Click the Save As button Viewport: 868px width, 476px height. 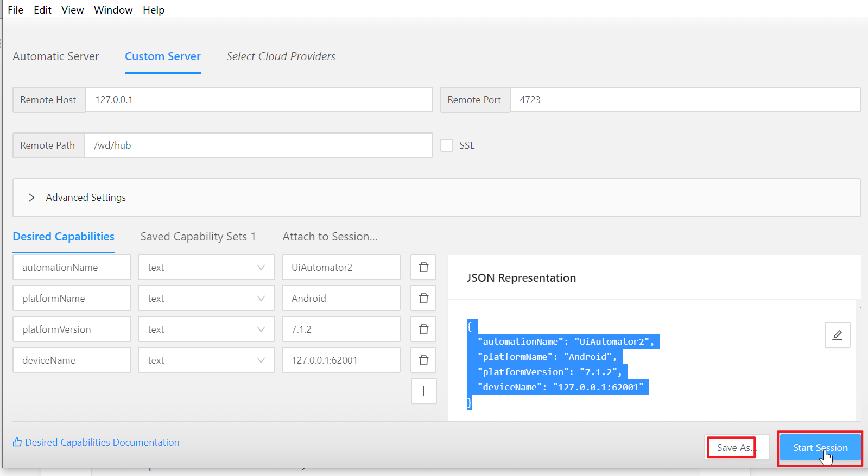(x=734, y=448)
